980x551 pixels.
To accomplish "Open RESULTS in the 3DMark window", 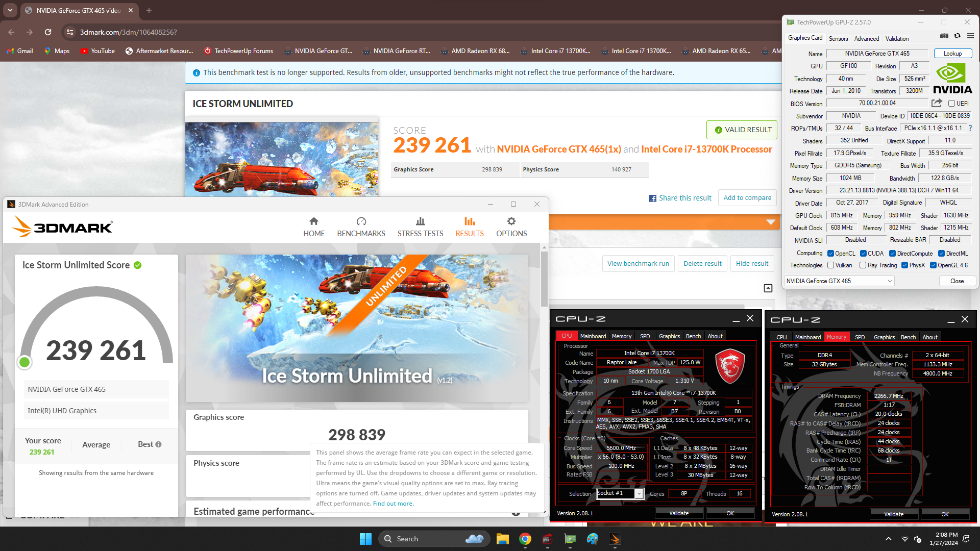I will [x=470, y=227].
